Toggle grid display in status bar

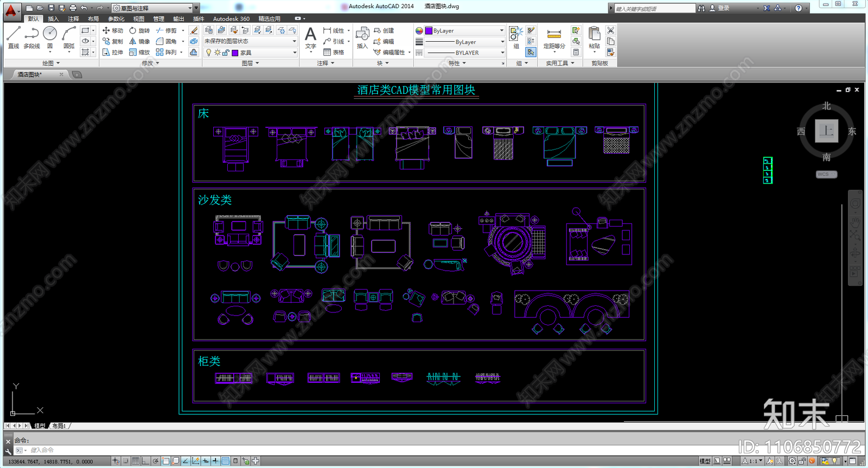point(136,461)
